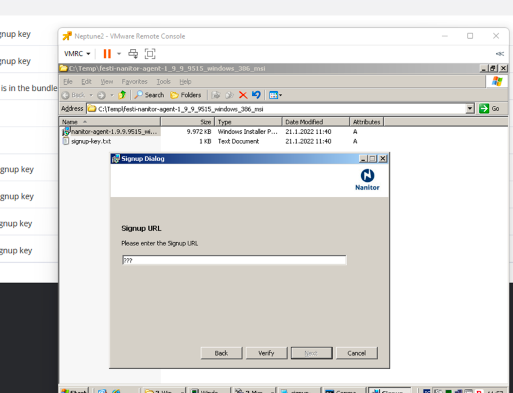Screen dimensions: 513x393
Task: Select the signup-key.txt file
Action: pos(91,141)
